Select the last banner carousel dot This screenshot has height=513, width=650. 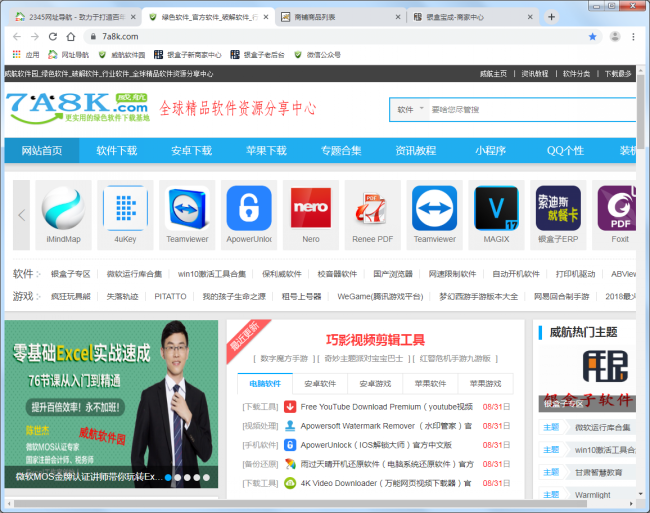(x=206, y=477)
